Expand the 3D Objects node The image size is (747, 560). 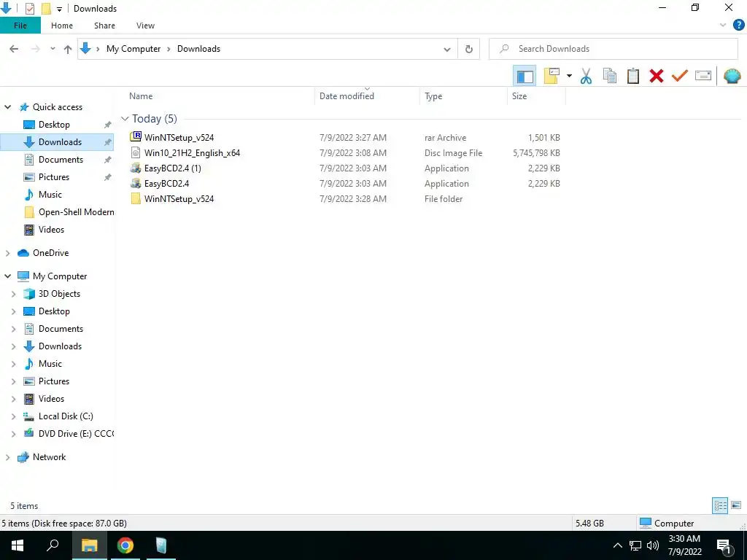[x=13, y=295]
